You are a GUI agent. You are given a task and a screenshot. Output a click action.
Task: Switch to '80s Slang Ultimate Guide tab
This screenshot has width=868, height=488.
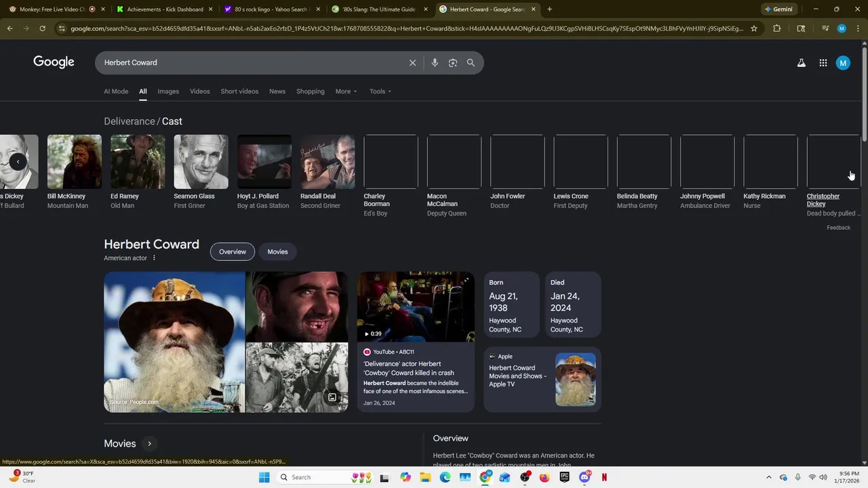tap(378, 9)
